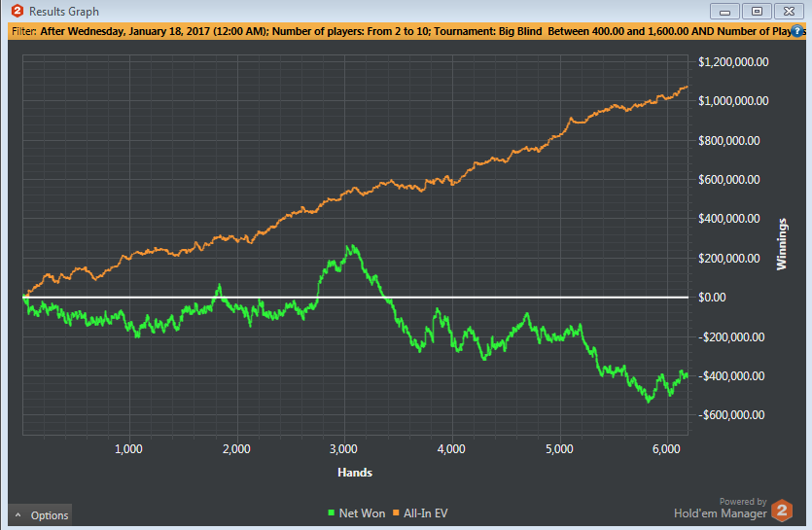Click the Winnings y-axis title
Screen dimensions: 812x530
pyautogui.click(x=782, y=244)
